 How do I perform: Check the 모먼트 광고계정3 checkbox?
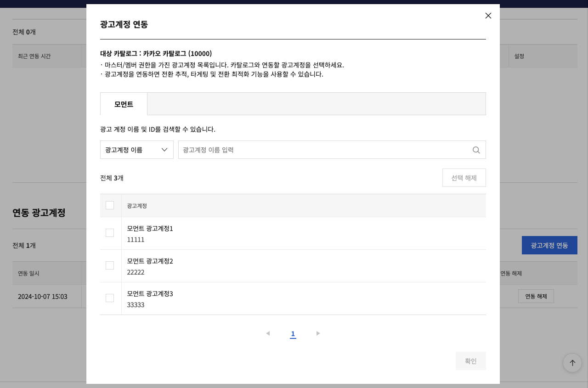pyautogui.click(x=110, y=298)
